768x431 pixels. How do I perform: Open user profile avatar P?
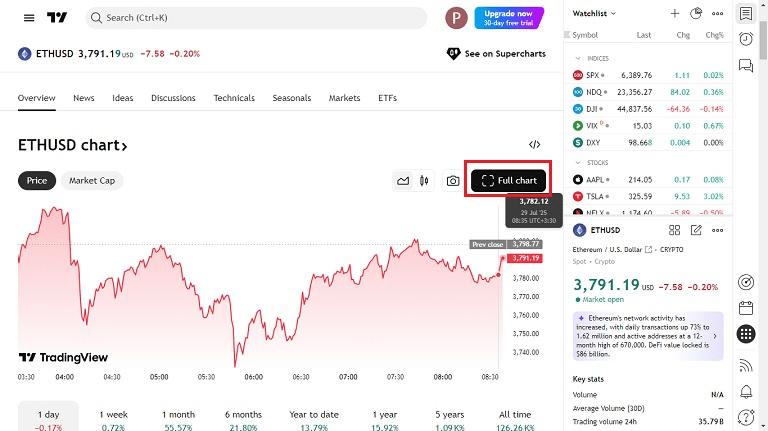[456, 18]
